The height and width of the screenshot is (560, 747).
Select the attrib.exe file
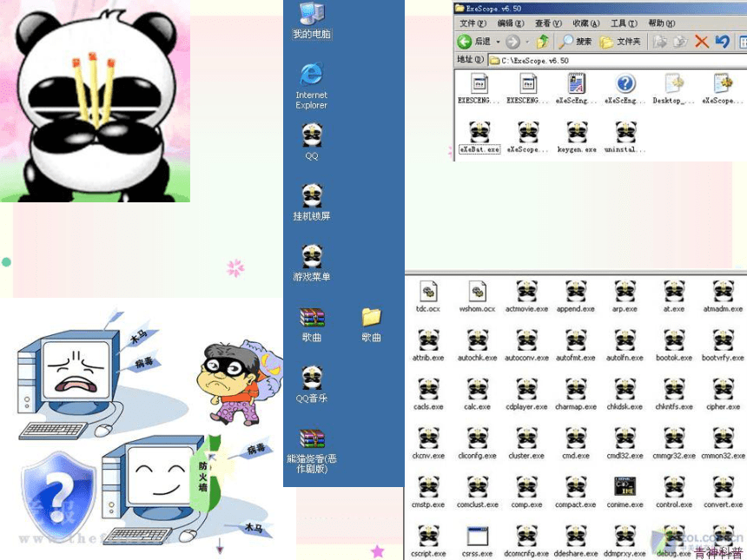click(428, 346)
